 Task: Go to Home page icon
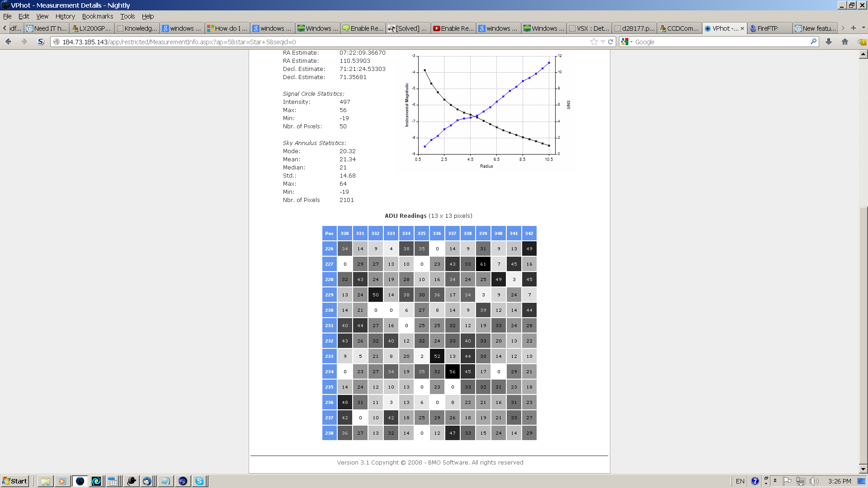click(844, 42)
